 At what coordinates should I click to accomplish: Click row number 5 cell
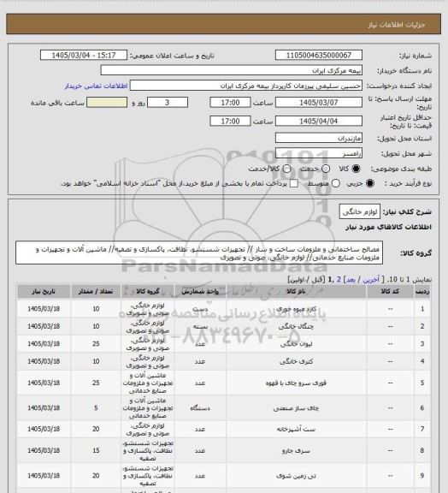(x=422, y=383)
